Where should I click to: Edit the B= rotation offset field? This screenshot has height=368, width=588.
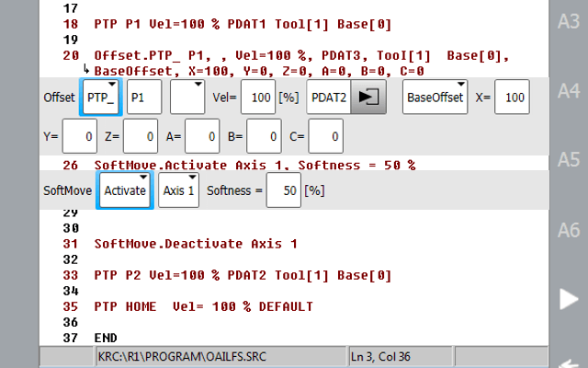pyautogui.click(x=264, y=136)
